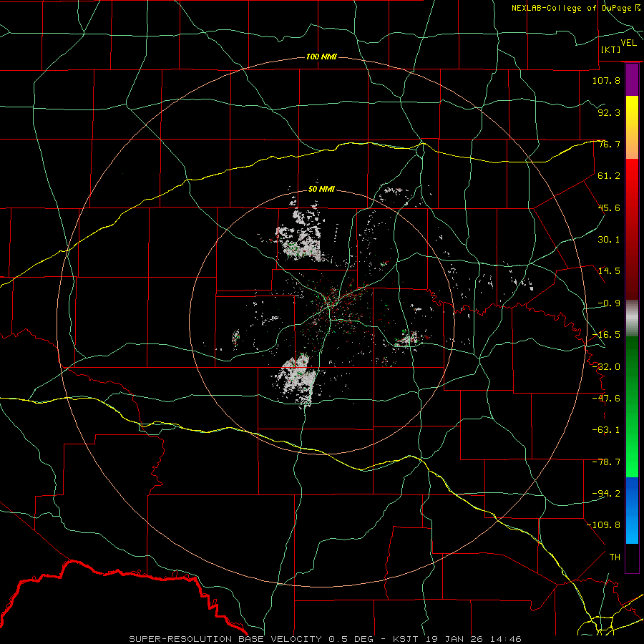
Task: Select the 30.1 legend value
Action: (x=609, y=240)
